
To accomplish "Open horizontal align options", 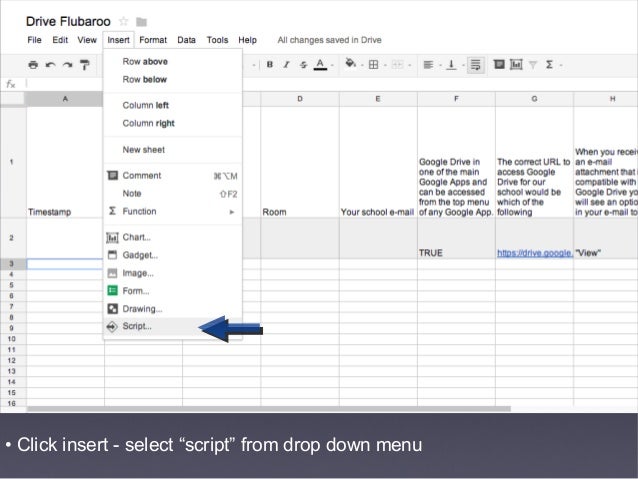I will point(428,65).
